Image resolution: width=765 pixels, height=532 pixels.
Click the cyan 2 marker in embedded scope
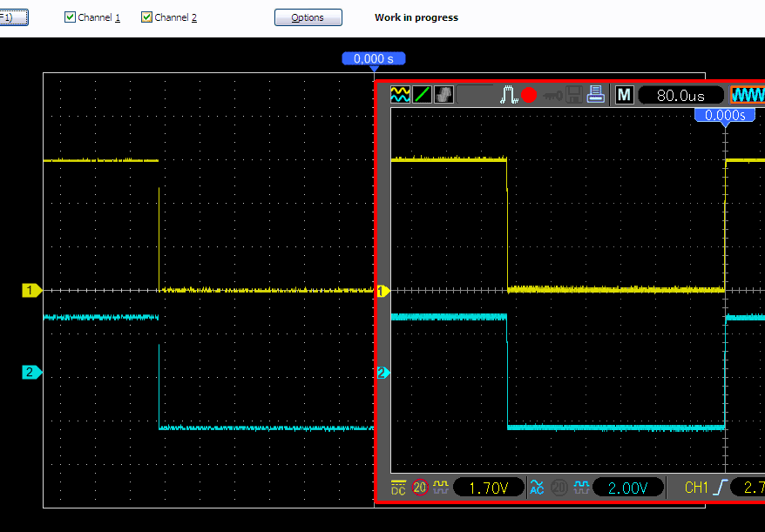[383, 373]
